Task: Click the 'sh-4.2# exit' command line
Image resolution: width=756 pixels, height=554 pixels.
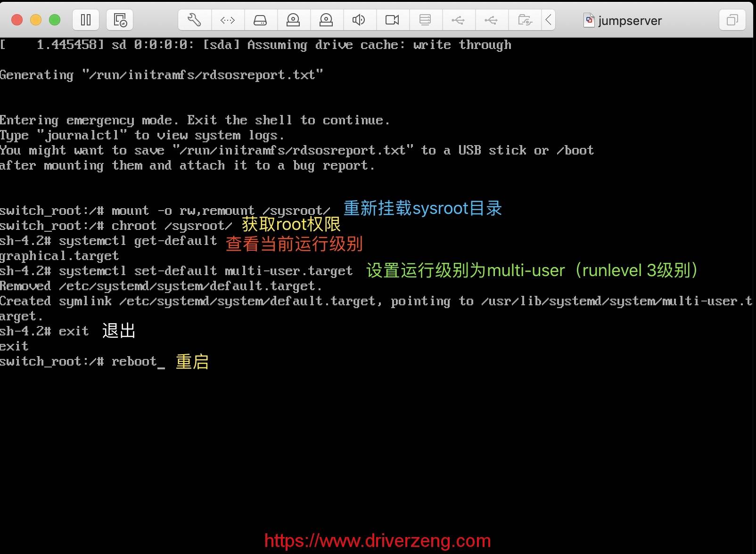Action: pos(44,331)
